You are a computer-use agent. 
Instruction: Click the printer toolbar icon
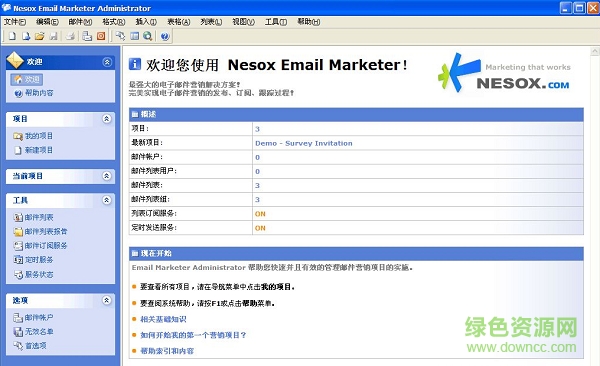click(70, 36)
